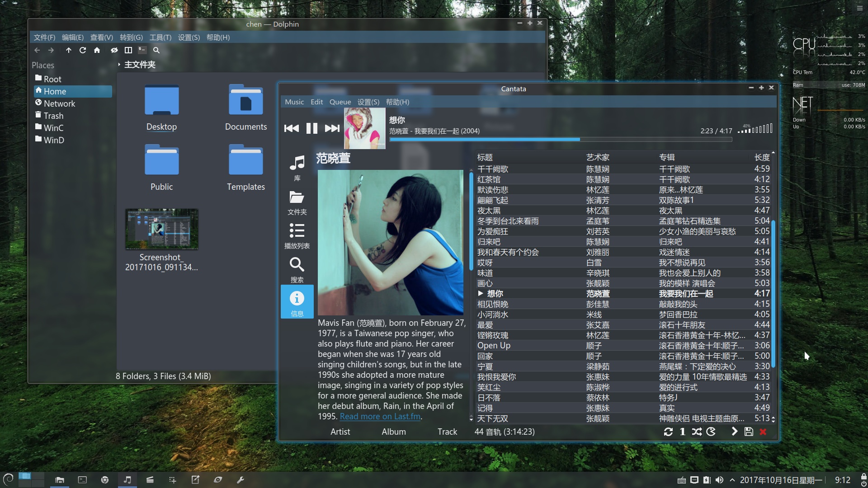Select song 冬季到台北来看雨 in queue
Screen dimensions: 868x488
[x=623, y=221]
